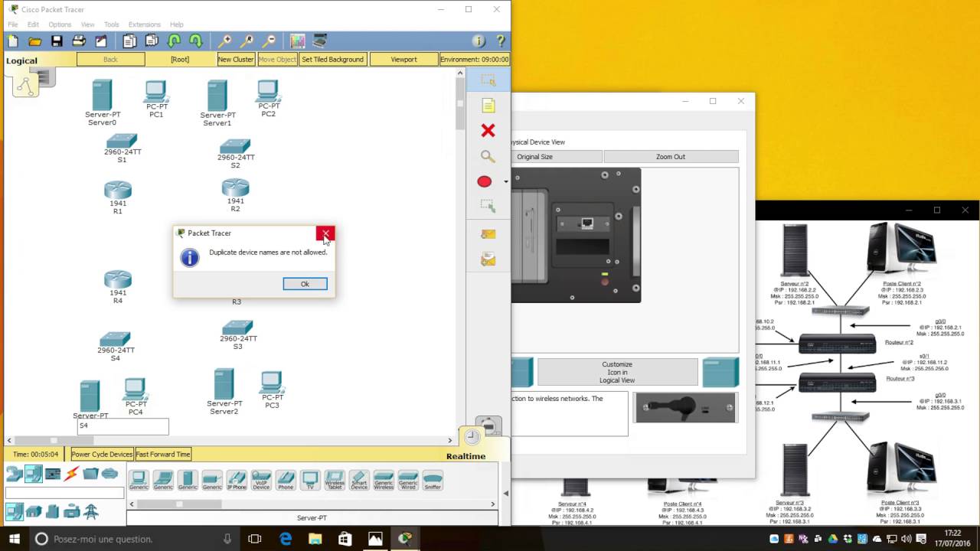Print the workspace with printer icon

coord(79,41)
